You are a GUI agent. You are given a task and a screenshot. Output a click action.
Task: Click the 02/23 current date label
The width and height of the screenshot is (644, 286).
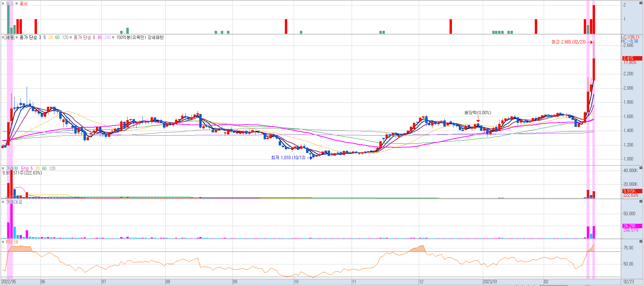629,282
